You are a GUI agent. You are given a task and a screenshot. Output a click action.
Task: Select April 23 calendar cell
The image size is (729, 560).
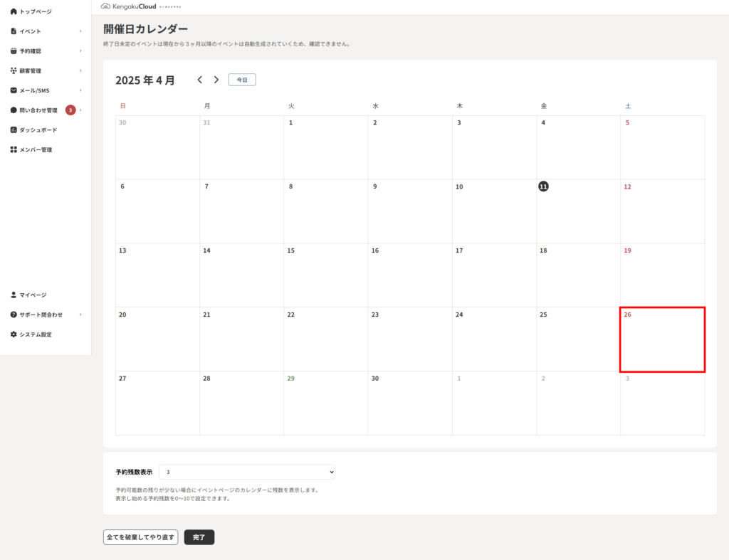(410, 339)
